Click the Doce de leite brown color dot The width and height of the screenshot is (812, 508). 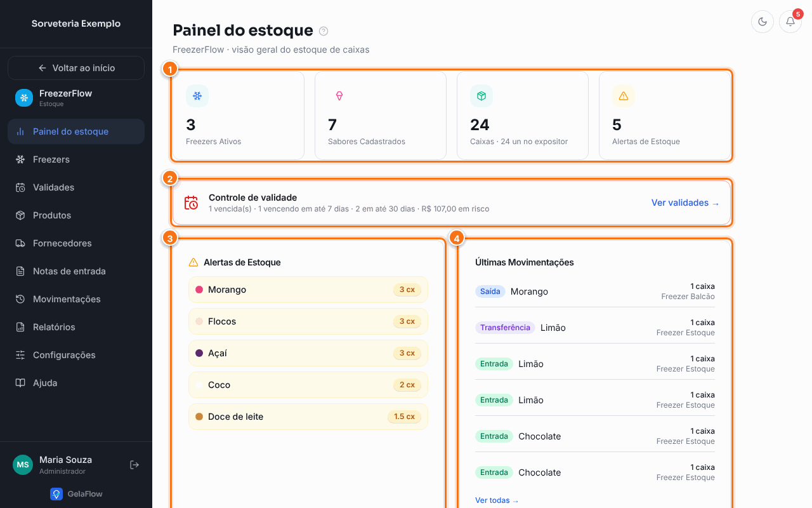click(x=199, y=417)
